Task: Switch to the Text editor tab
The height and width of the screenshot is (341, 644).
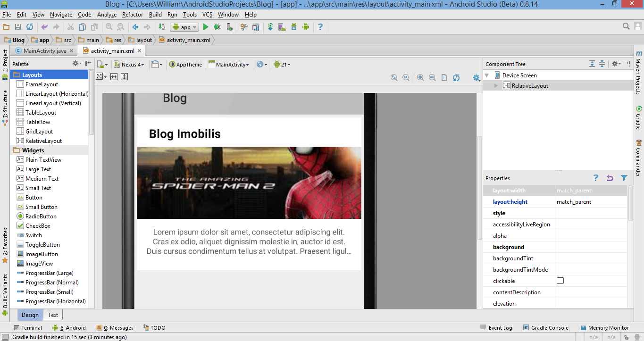Action: pos(53,315)
